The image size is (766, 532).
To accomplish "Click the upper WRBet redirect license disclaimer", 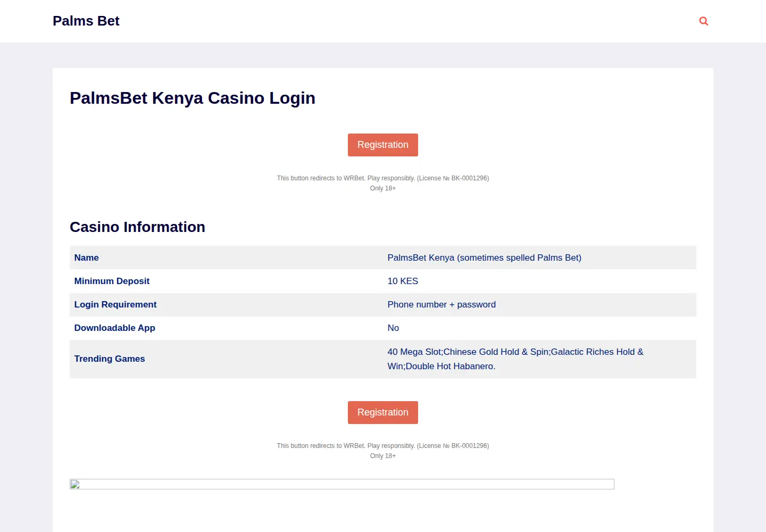I will point(383,178).
